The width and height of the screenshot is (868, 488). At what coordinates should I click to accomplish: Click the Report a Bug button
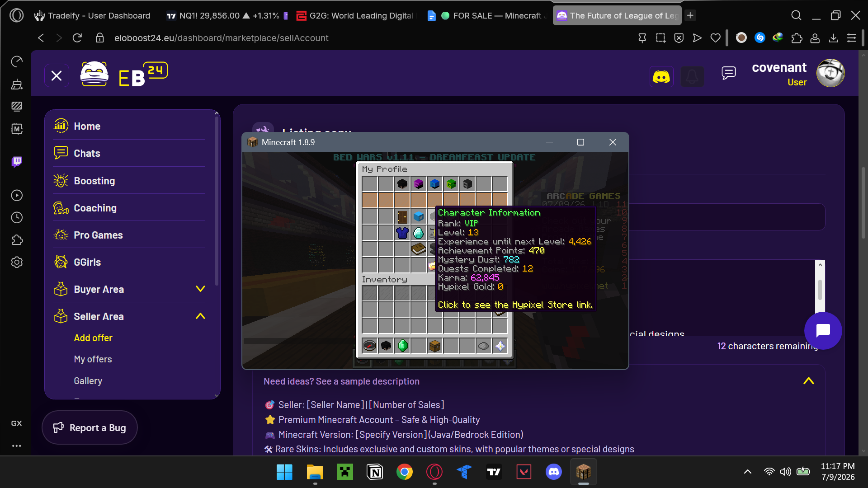pyautogui.click(x=90, y=427)
